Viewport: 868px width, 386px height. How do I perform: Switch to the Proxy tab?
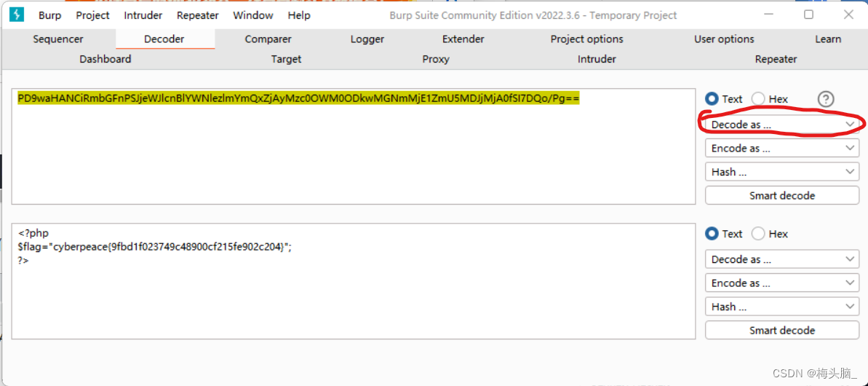[x=436, y=59]
